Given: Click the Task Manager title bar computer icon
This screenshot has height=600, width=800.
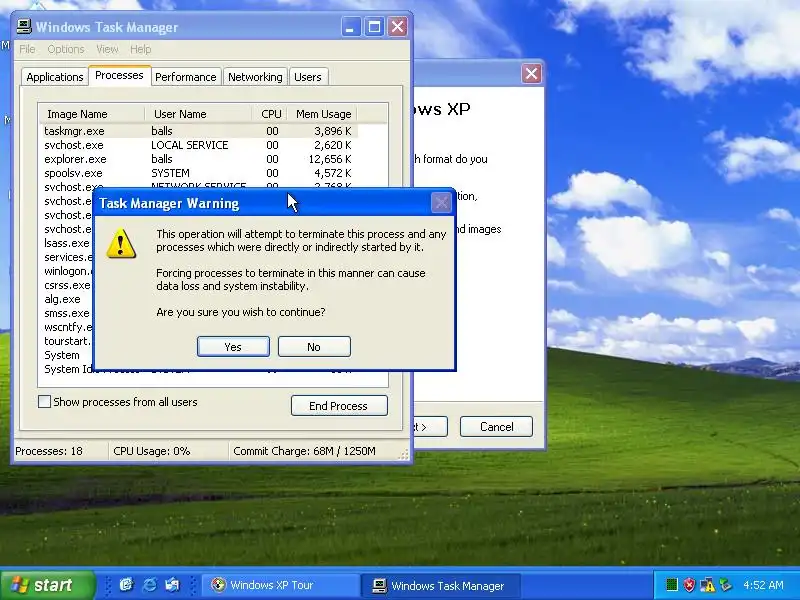Looking at the screenshot, I should tap(24, 27).
